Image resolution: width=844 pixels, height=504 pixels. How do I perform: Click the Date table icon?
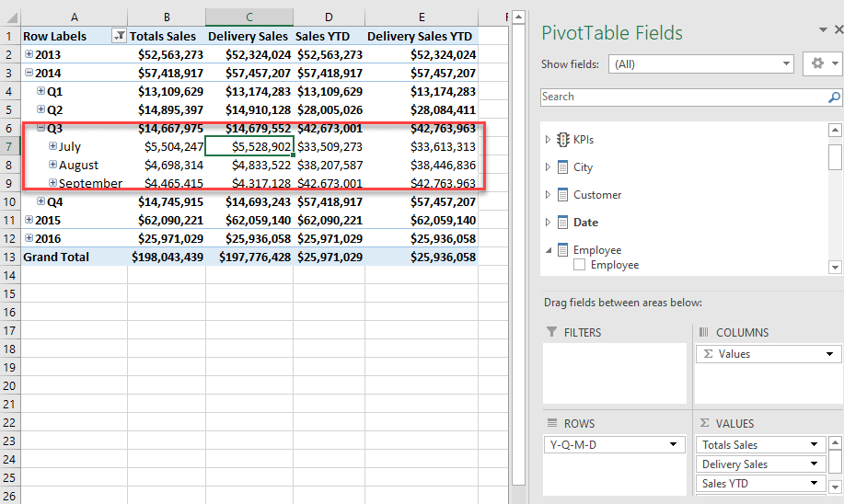[562, 223]
